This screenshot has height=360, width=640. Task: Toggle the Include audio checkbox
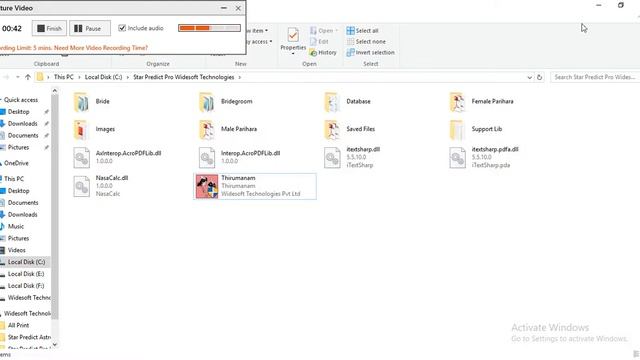pos(122,28)
